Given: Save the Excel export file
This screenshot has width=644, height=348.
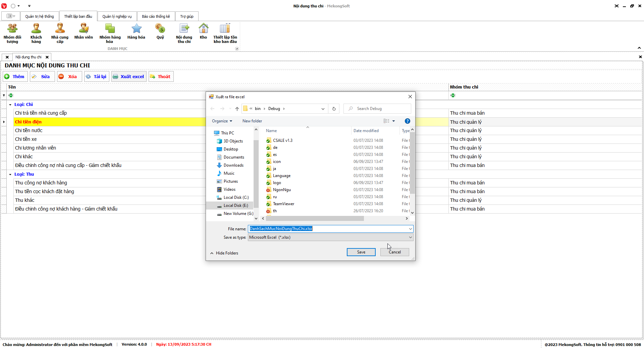Looking at the screenshot, I should pyautogui.click(x=361, y=252).
